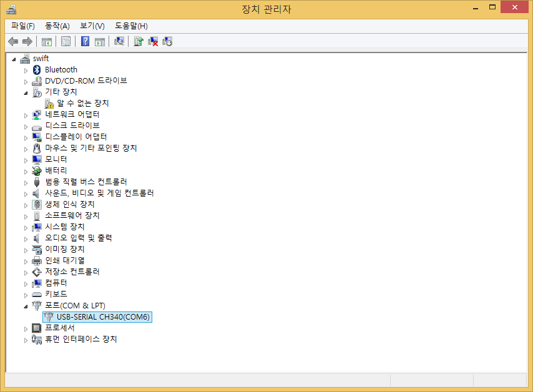Select the 기타 장치 label
The height and width of the screenshot is (392, 533).
pyautogui.click(x=61, y=92)
